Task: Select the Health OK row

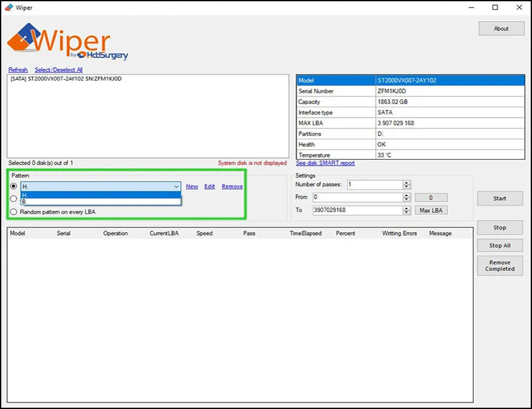Action: coord(411,144)
